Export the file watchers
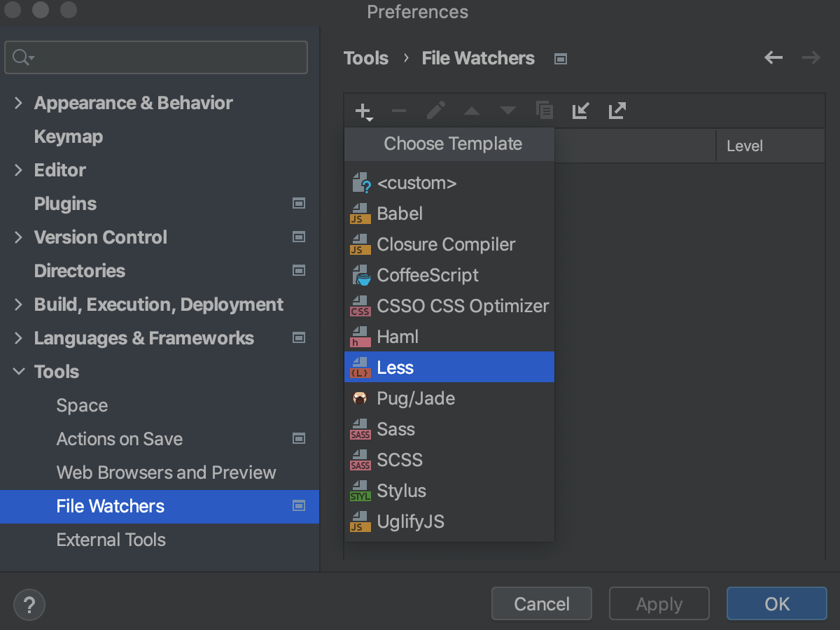The height and width of the screenshot is (630, 840). point(617,110)
